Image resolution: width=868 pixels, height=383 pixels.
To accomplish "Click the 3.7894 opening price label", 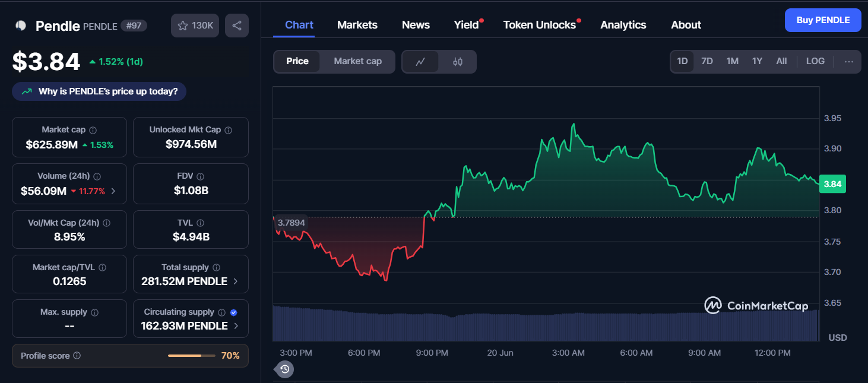I will pos(292,223).
